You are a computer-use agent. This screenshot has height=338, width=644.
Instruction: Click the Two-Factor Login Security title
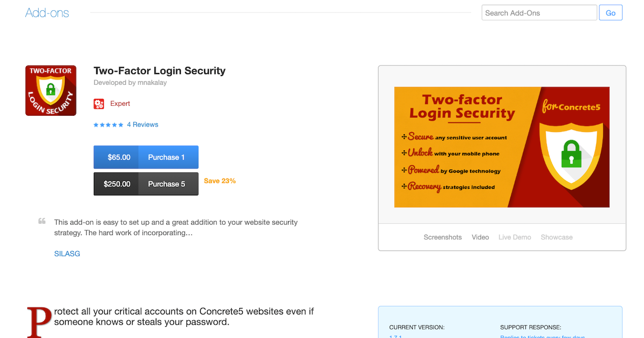pos(159,71)
